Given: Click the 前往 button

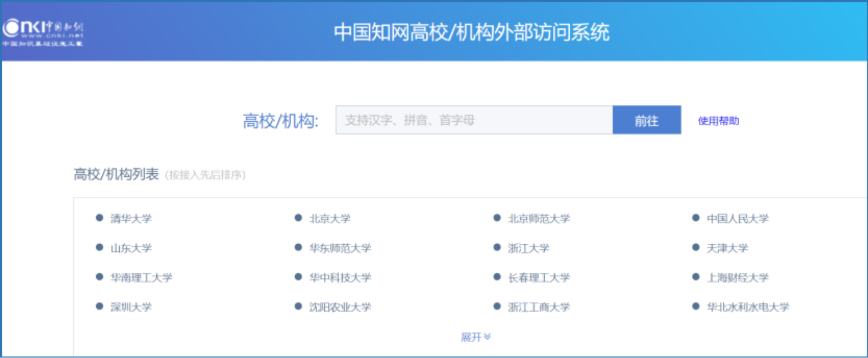Looking at the screenshot, I should pos(647,120).
